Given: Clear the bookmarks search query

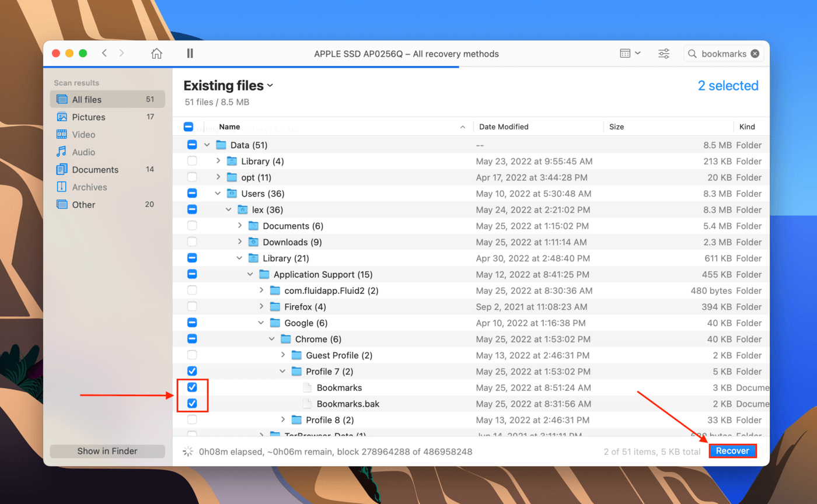Looking at the screenshot, I should 755,53.
